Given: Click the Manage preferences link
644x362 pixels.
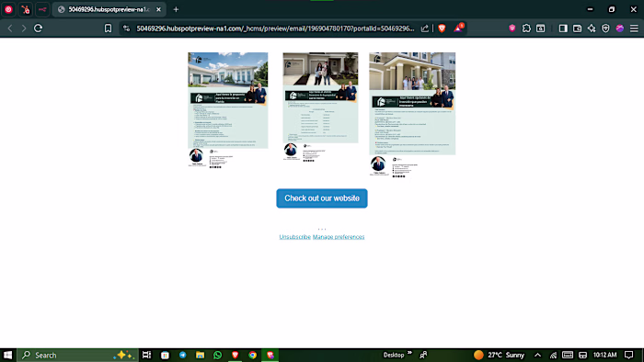Looking at the screenshot, I should click(339, 237).
